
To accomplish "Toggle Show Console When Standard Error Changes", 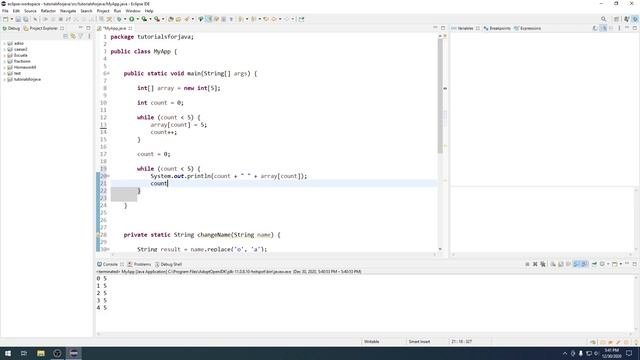I will 584,264.
